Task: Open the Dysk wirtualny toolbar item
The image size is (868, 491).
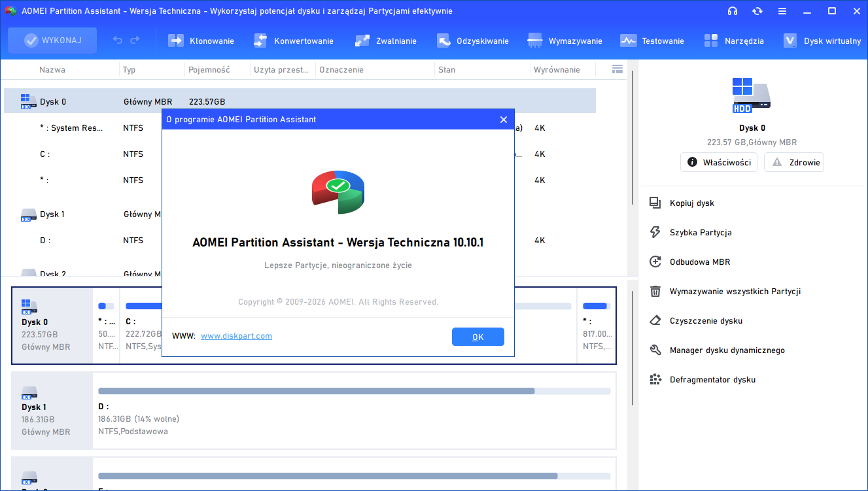Action: coord(822,41)
